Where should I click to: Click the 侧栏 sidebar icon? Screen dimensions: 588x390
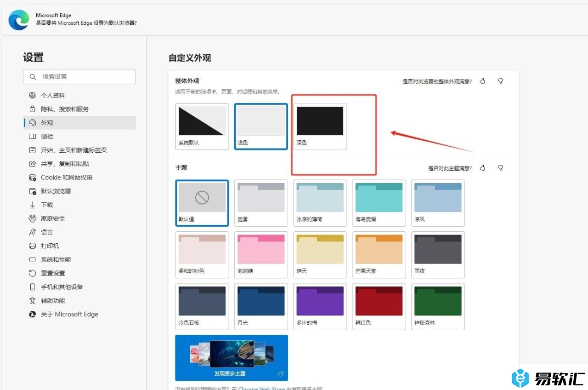[x=33, y=137]
